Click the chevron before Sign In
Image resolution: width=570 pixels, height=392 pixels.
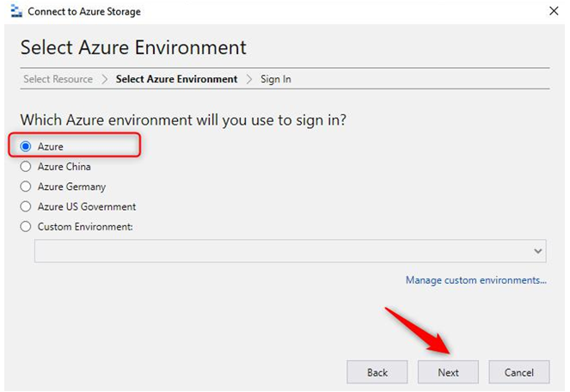[x=249, y=79]
